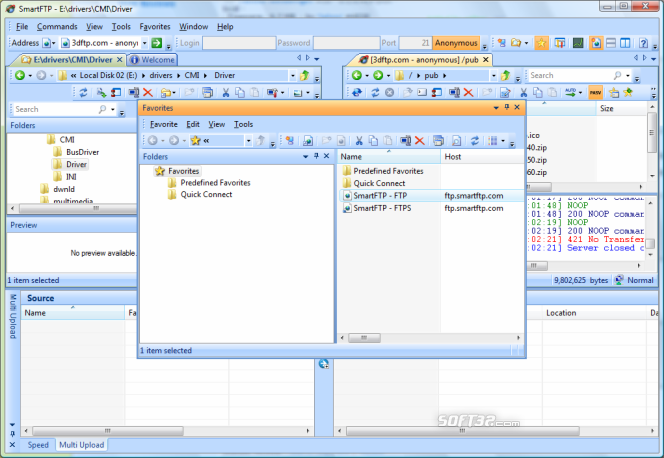
Task: Pin the Favorites window
Action: tap(507, 108)
